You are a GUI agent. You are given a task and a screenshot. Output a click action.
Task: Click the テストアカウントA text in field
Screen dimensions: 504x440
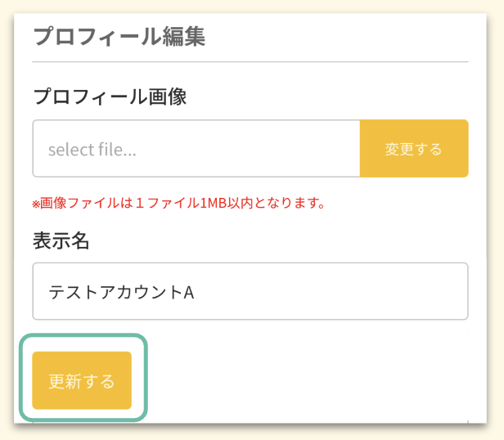120,292
